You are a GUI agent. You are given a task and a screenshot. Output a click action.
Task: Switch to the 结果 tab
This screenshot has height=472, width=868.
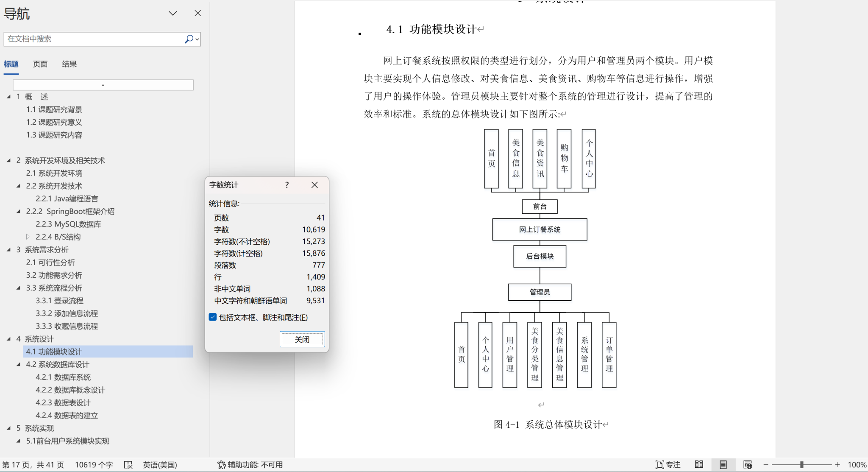[69, 64]
